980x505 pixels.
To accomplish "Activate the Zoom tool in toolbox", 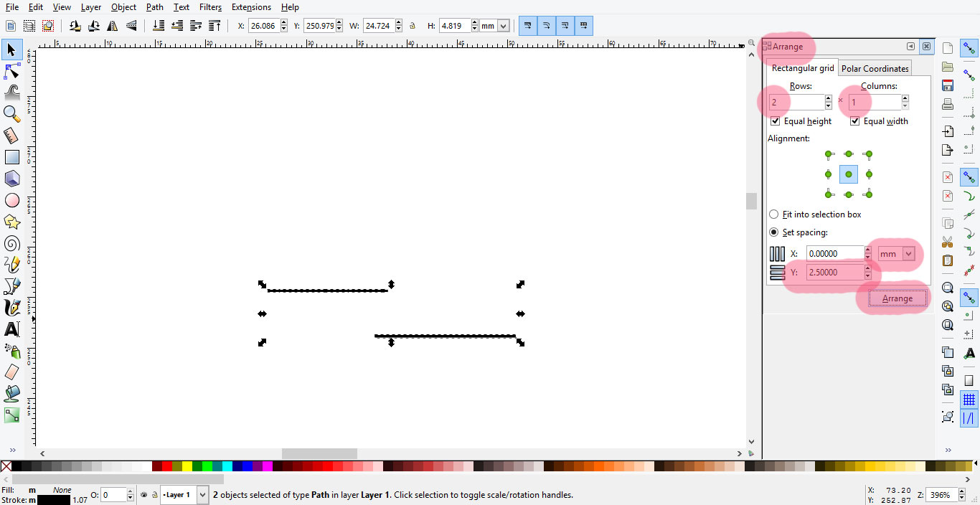I will coord(11,114).
